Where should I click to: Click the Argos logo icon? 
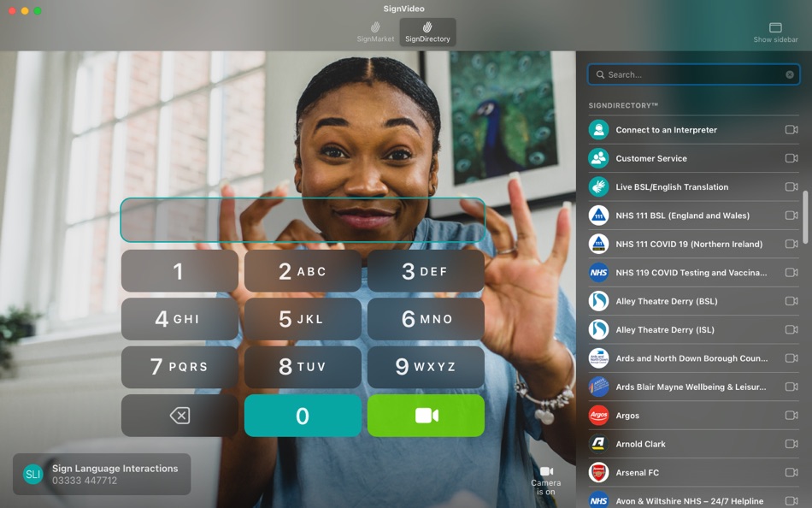pyautogui.click(x=598, y=416)
